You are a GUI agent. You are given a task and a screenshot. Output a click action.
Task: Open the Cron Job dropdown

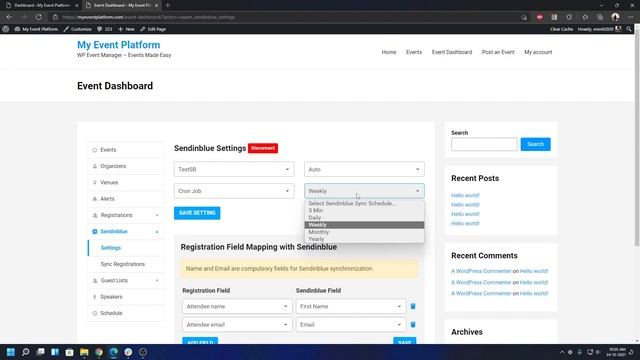pos(234,191)
